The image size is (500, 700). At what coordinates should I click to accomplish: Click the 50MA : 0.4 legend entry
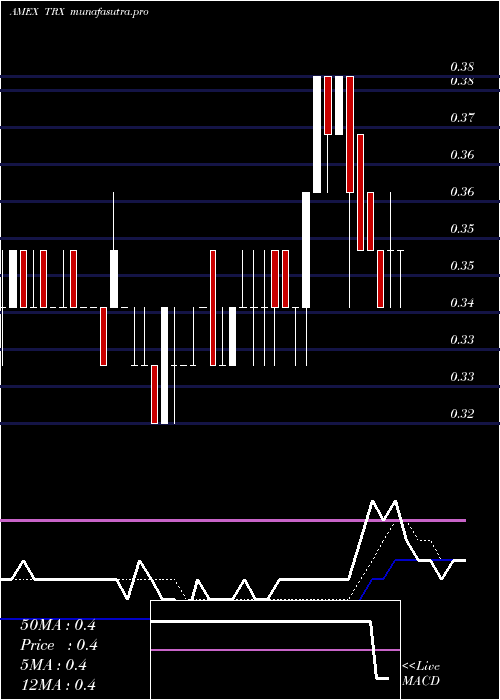[x=58, y=625]
